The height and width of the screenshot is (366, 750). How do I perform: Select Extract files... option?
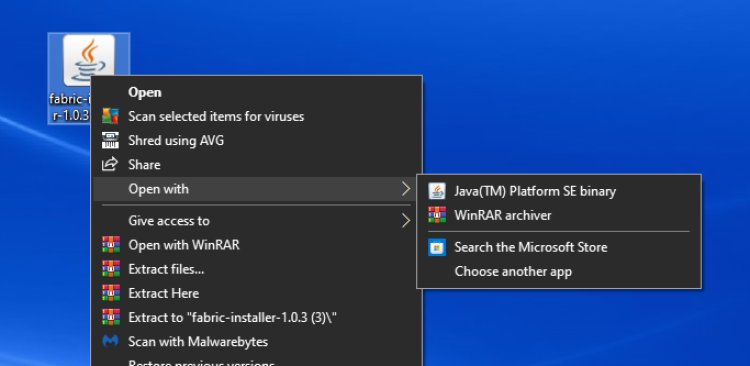(257, 269)
